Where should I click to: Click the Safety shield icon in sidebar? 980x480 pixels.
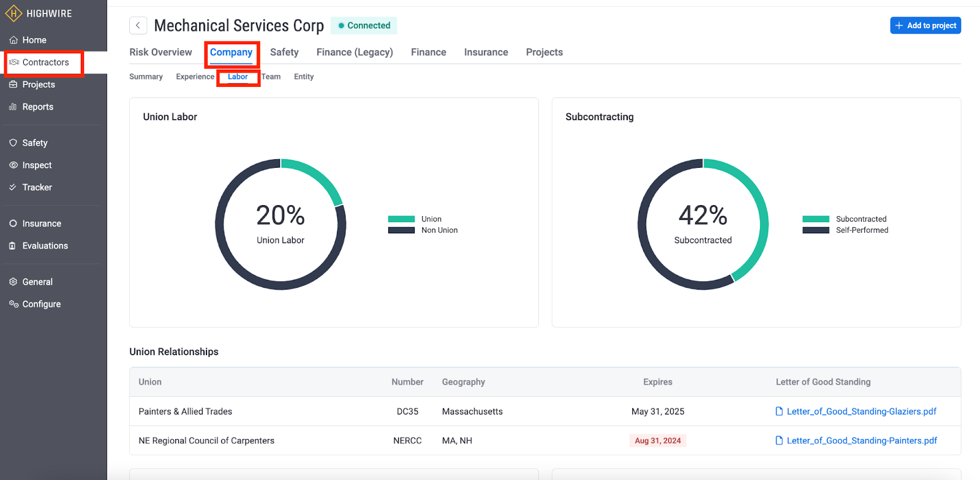point(13,143)
